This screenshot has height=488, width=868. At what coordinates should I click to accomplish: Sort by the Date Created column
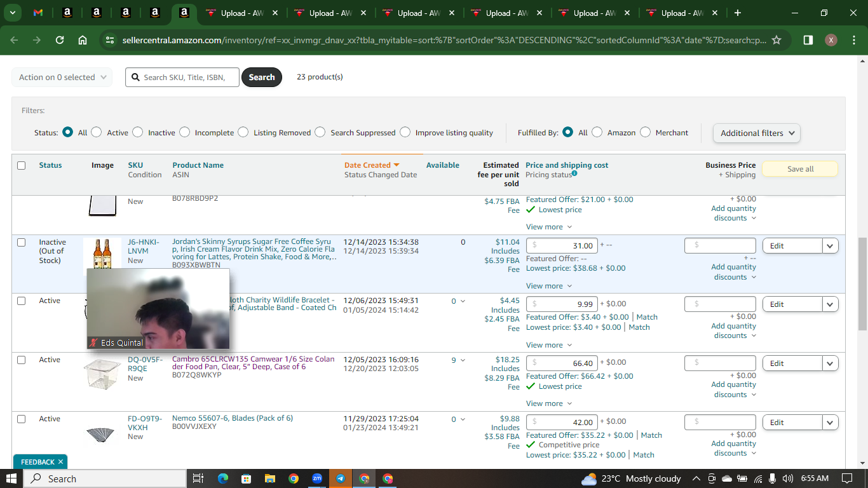(372, 165)
